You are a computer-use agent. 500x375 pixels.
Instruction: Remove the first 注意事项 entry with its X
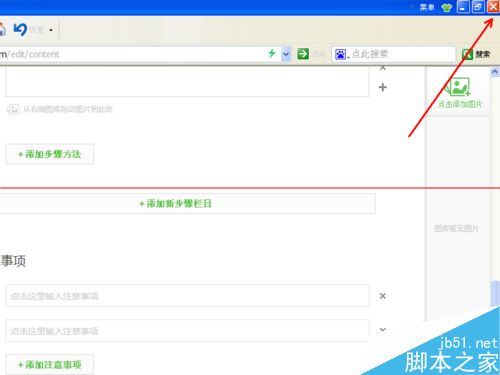(383, 296)
